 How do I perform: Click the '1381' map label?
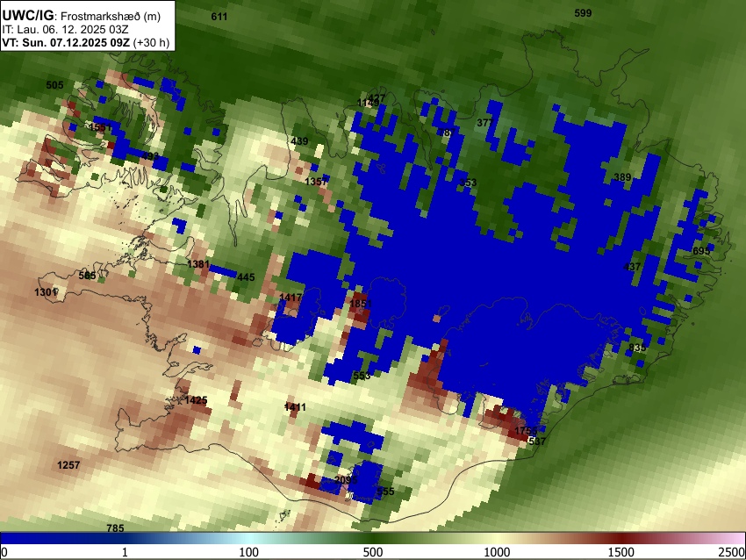pos(198,264)
